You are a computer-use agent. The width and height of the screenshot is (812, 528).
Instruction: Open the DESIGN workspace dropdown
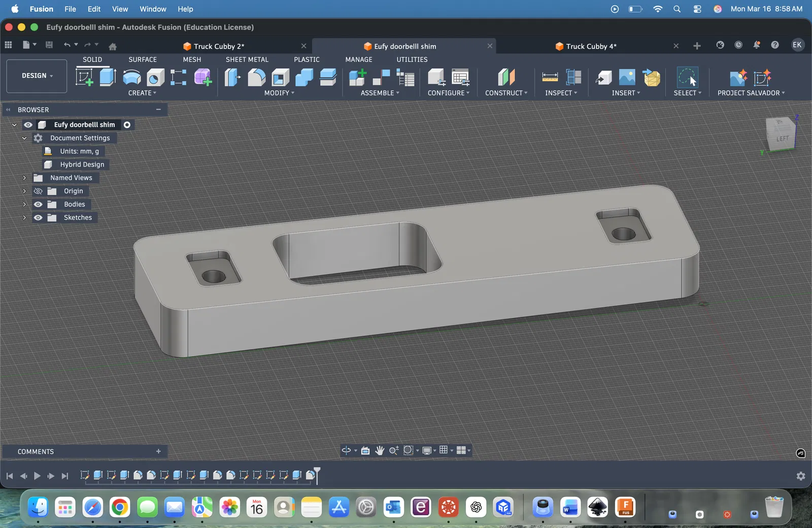pyautogui.click(x=37, y=76)
